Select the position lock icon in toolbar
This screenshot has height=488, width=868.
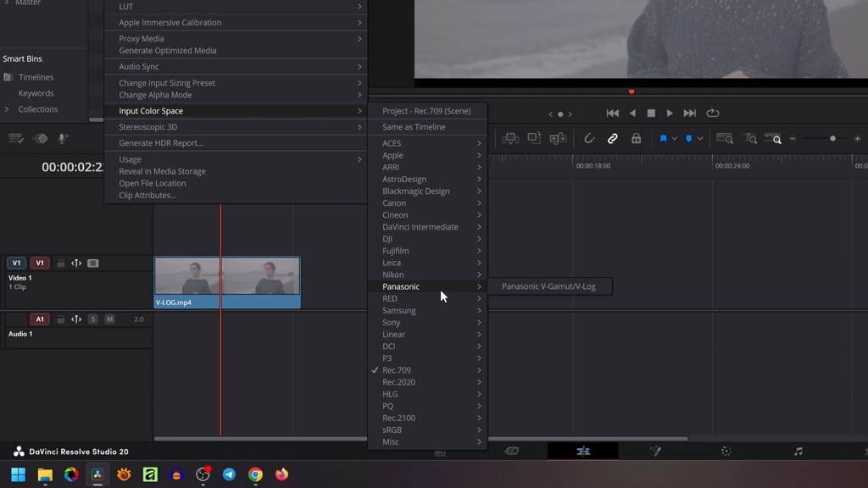coord(637,138)
